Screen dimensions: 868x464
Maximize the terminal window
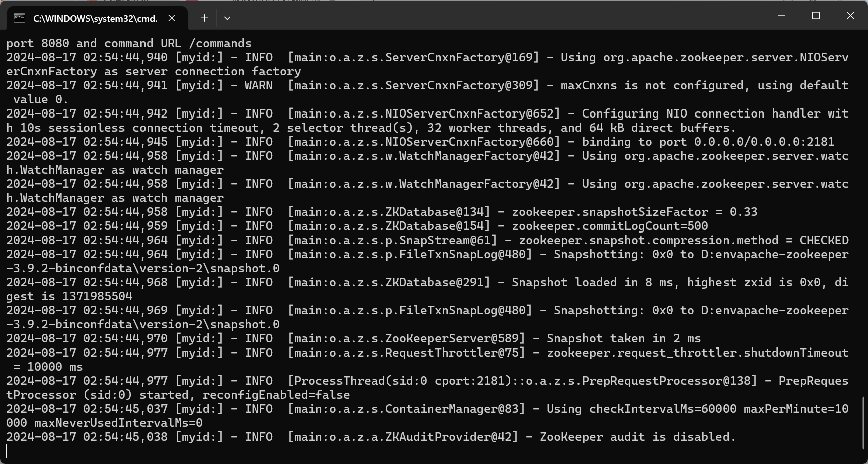pyautogui.click(x=816, y=16)
